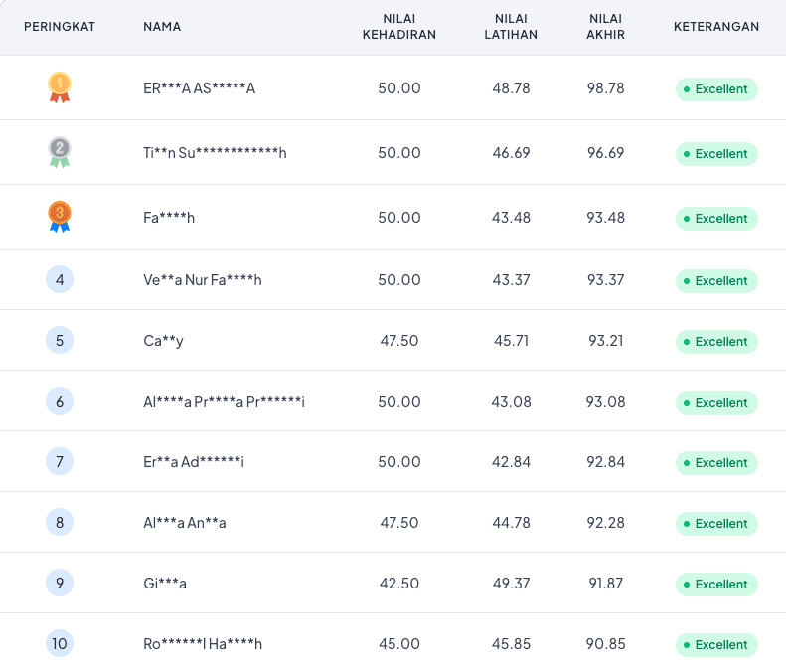The height and width of the screenshot is (672, 786).
Task: Click exercise score 45.85
Action: click(x=511, y=644)
